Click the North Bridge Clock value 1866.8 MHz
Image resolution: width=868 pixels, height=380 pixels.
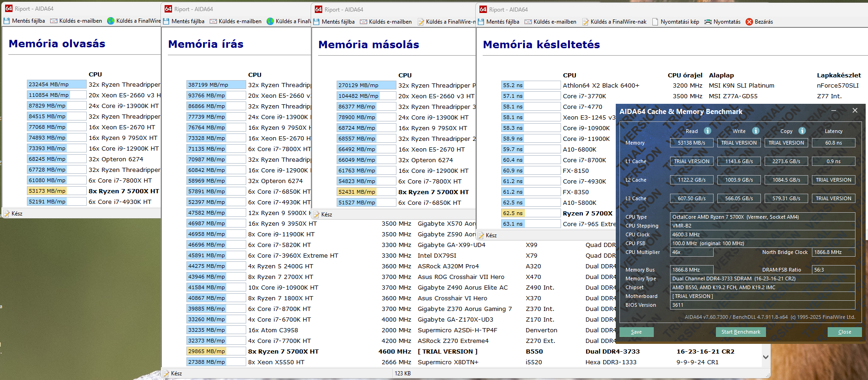click(834, 252)
